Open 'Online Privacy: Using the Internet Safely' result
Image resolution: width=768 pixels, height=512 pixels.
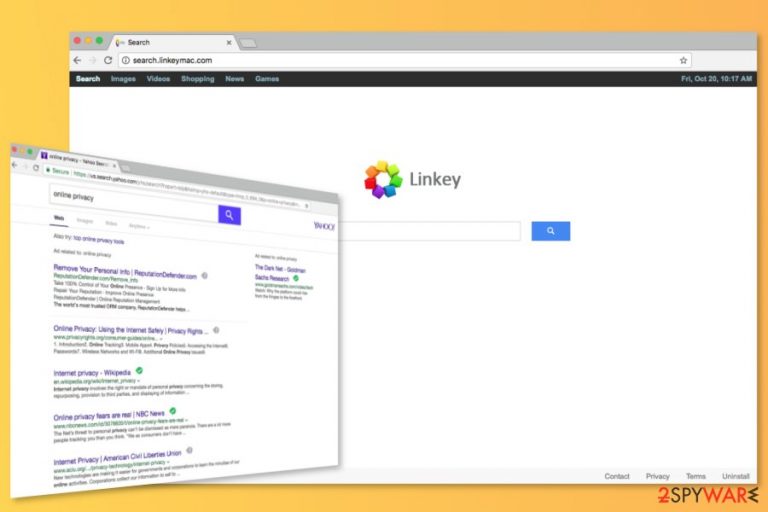pos(131,330)
